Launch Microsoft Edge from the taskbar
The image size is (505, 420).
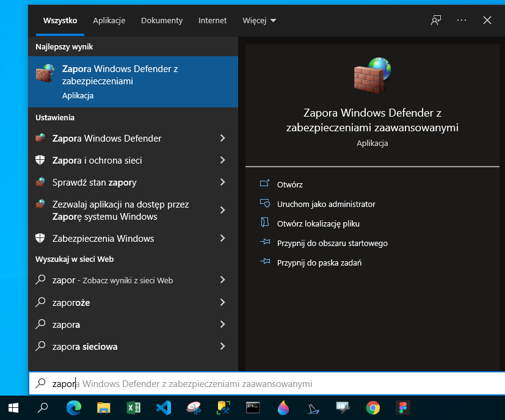point(74,408)
